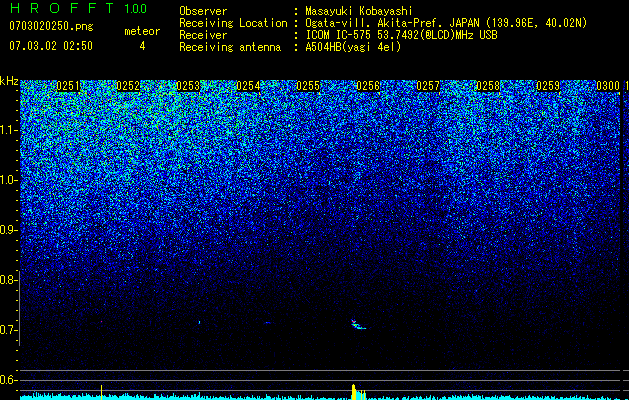This screenshot has width=629, height=400.
Task: Click the 1.0 frequency axis tick label
Action: click(8, 180)
